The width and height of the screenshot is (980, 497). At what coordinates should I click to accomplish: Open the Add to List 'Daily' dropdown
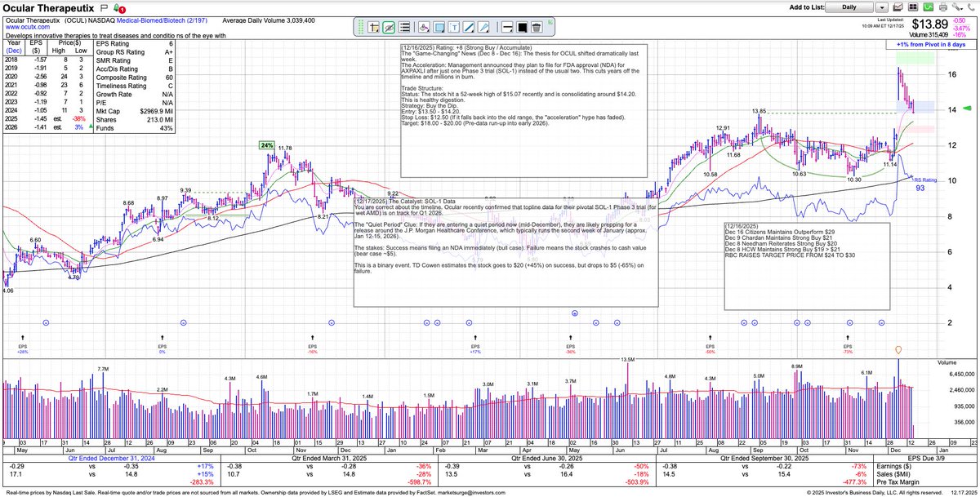pos(849,7)
